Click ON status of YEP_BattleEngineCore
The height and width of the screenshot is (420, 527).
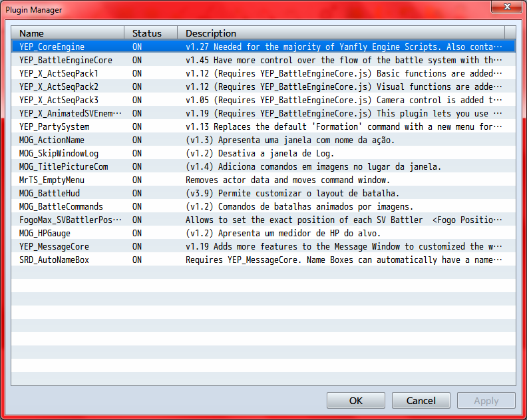pyautogui.click(x=137, y=60)
